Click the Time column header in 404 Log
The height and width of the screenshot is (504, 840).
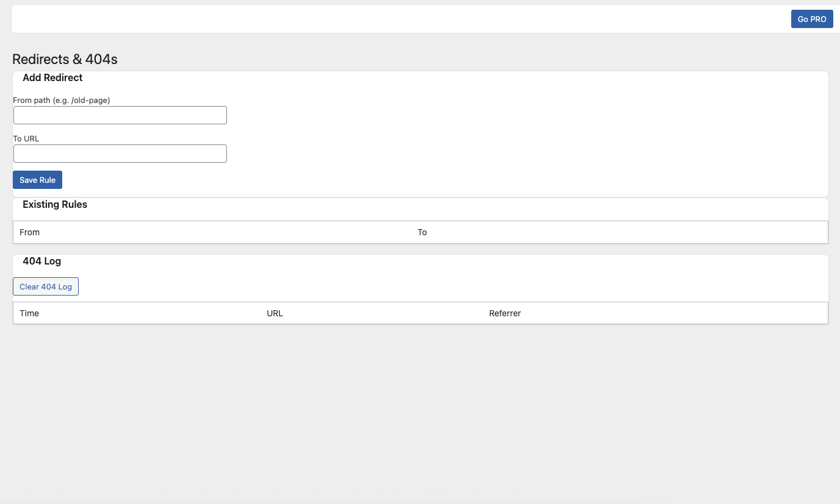click(29, 313)
